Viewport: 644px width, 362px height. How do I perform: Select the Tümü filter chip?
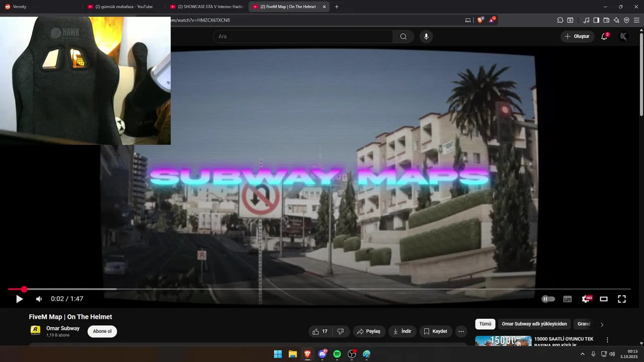tap(485, 324)
